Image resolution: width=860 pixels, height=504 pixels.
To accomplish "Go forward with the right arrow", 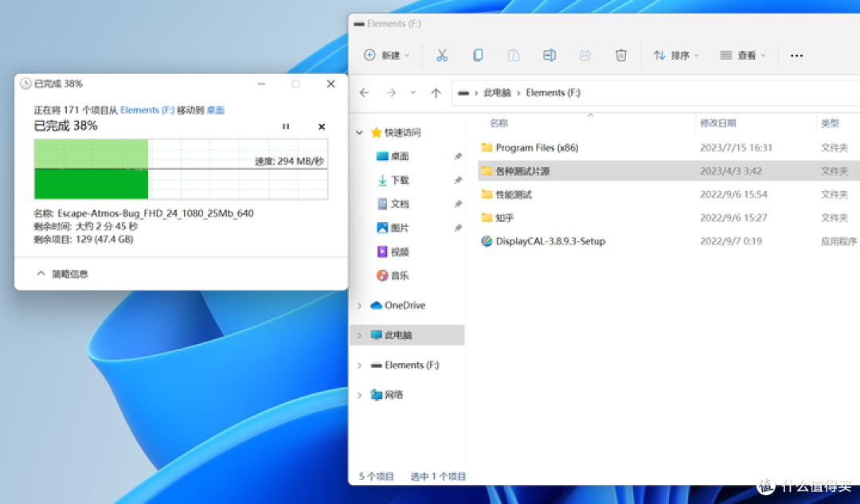I will pyautogui.click(x=391, y=92).
